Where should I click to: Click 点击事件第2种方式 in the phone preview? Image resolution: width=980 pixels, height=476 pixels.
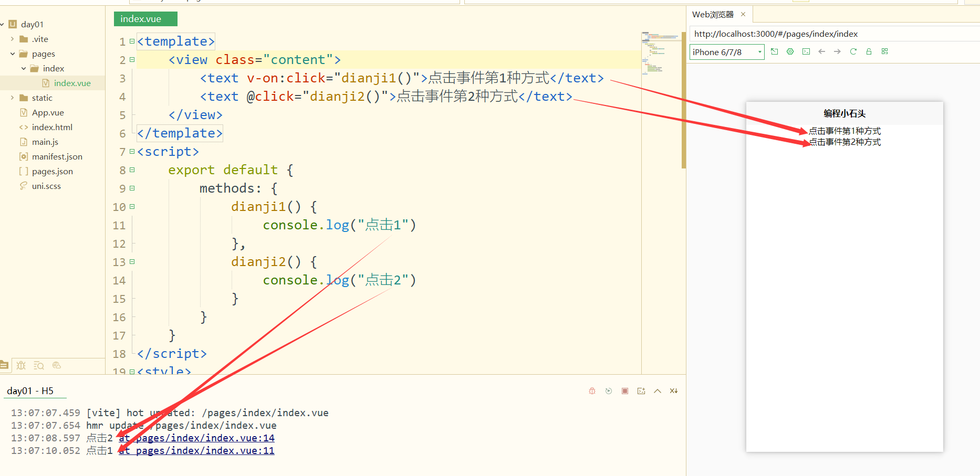(845, 142)
